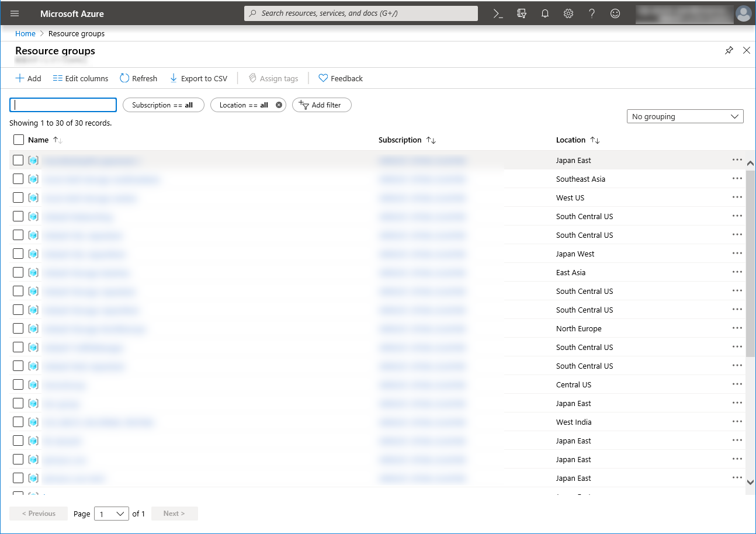756x534 pixels.
Task: Expand the No grouping dropdown
Action: [x=685, y=116]
